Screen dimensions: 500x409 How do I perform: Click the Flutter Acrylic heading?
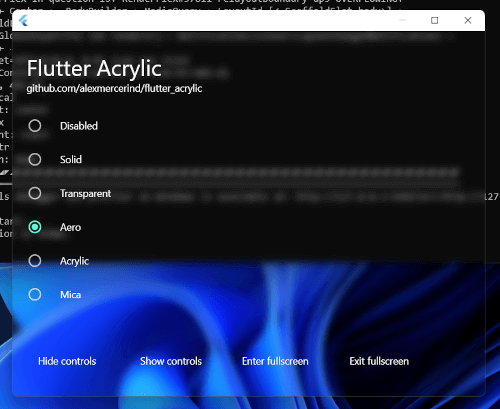pos(94,69)
